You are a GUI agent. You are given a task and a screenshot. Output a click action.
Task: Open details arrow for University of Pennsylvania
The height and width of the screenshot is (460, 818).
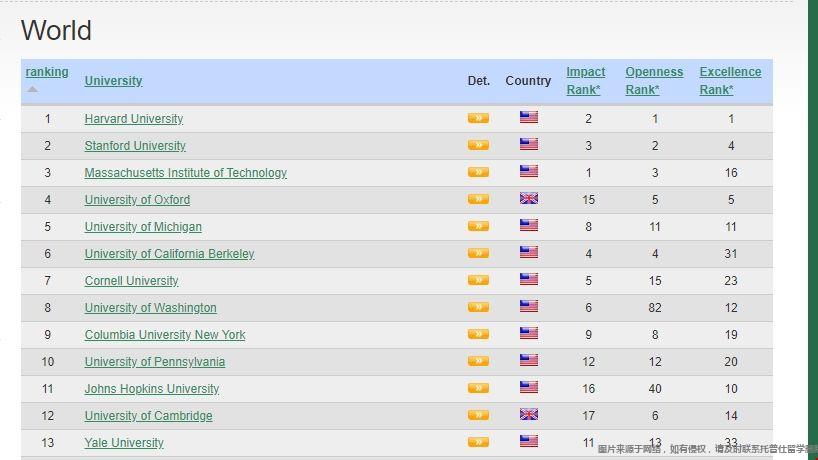pos(478,361)
